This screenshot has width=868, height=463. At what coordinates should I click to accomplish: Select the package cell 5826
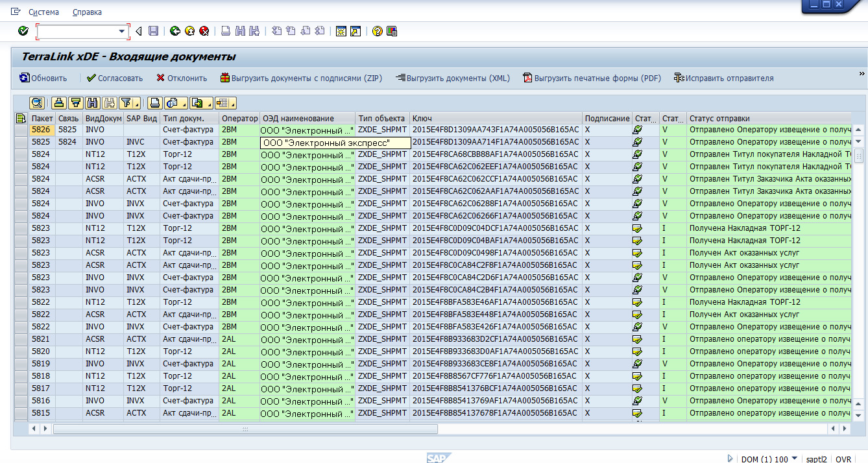(x=42, y=130)
